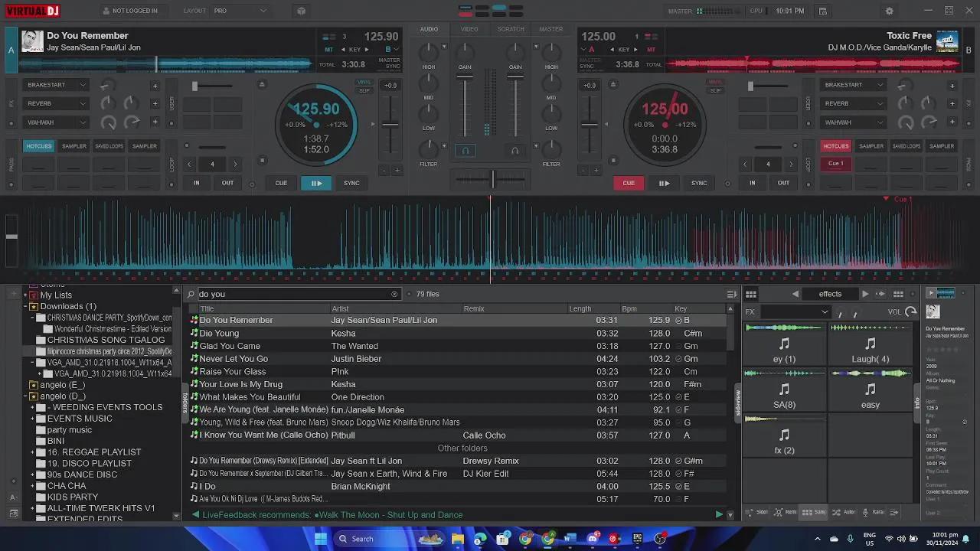Halve the left deck loop length arrow
Image resolution: width=980 pixels, height=551 pixels.
coord(189,164)
